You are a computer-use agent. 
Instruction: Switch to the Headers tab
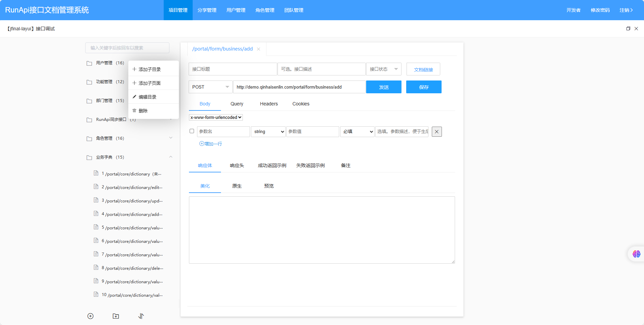click(x=269, y=104)
